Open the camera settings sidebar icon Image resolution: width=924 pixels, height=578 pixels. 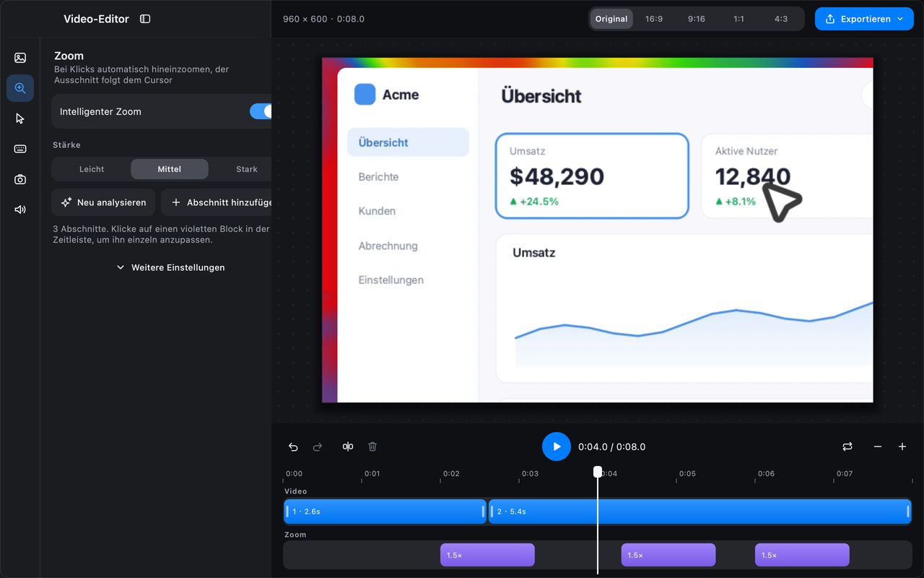coord(20,179)
